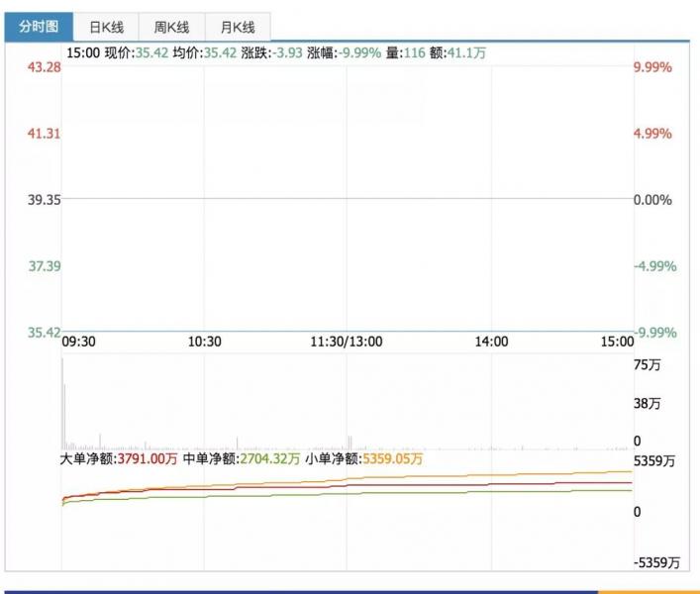Viewport: 700px width, 594px height.
Task: Click the green -4.99% axis label
Action: coord(653,266)
